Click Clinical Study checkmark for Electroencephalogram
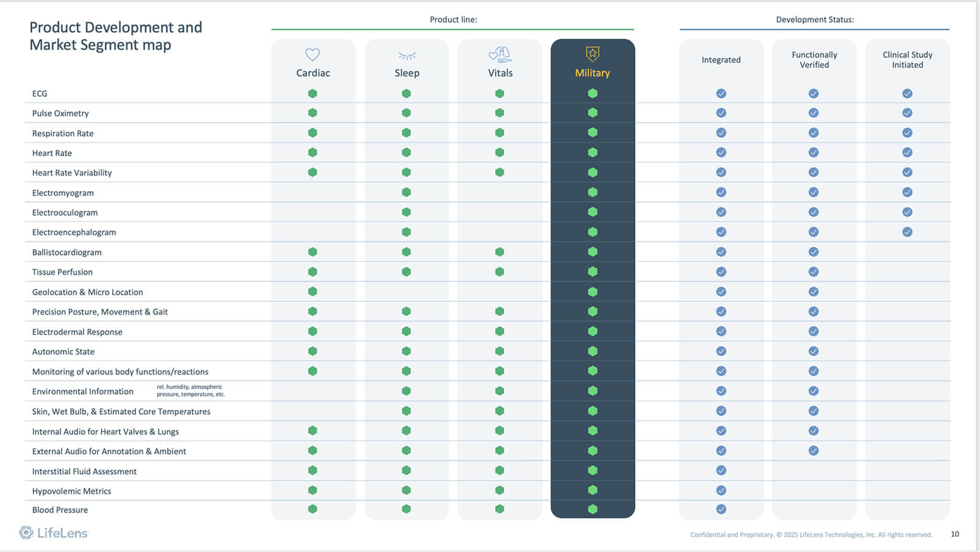The width and height of the screenshot is (980, 552). (x=907, y=232)
